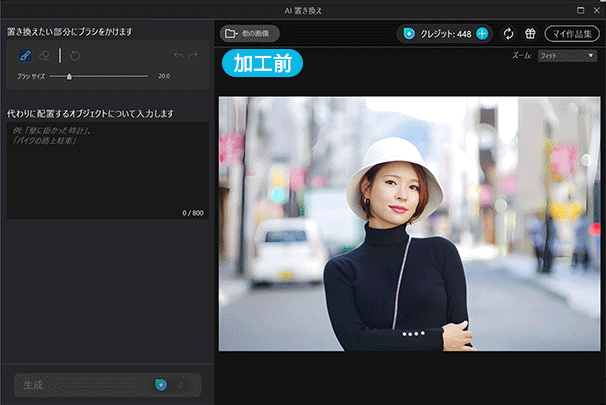
Task: Adjust the brush size slider handle
Action: point(69,77)
